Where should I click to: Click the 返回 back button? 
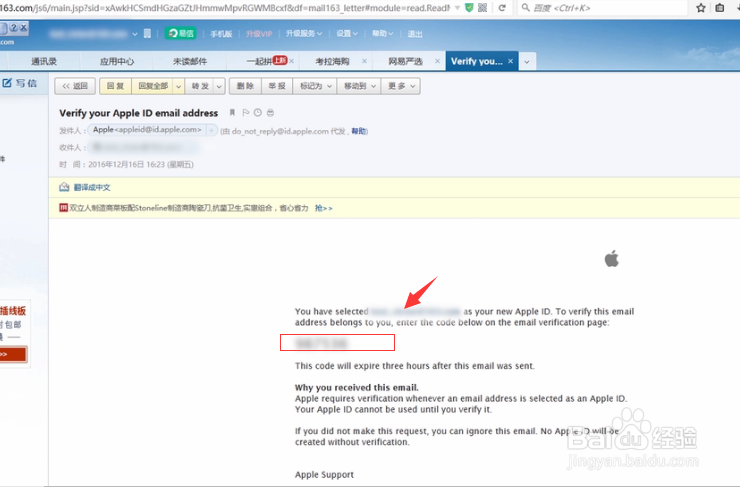point(75,86)
